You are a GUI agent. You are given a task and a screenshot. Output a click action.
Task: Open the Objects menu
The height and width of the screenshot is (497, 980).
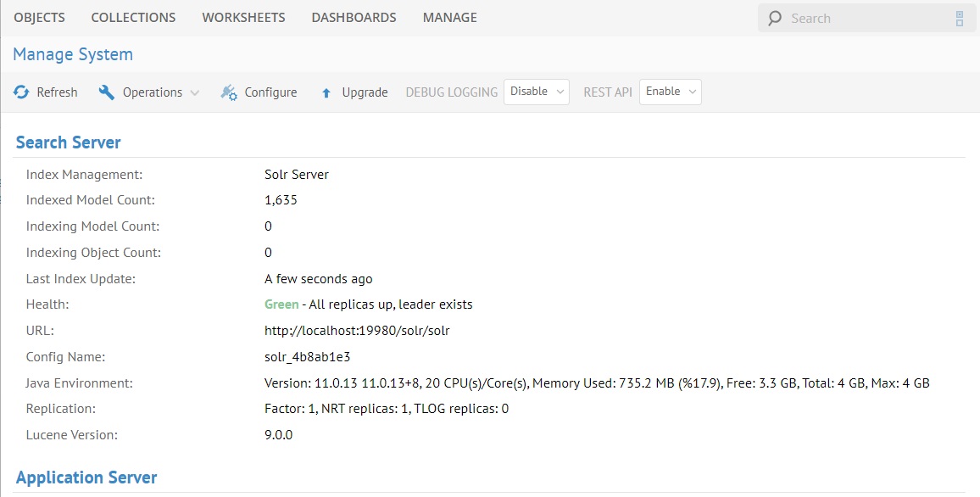pos(39,17)
